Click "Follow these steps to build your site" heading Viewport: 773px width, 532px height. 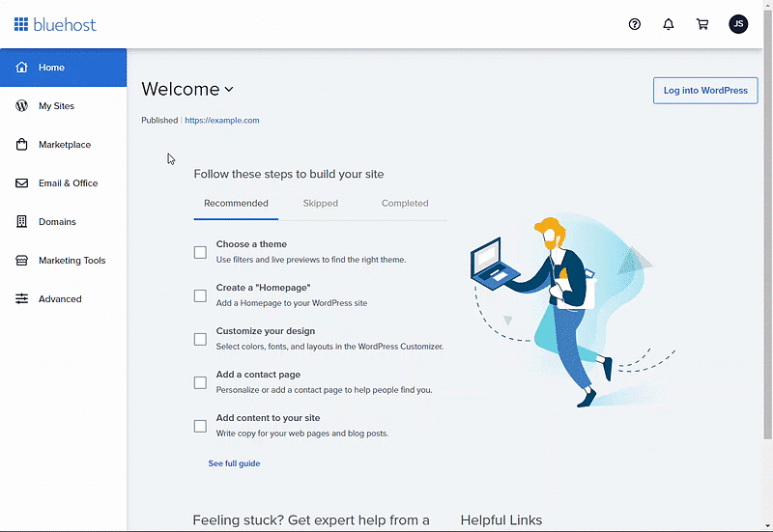point(289,175)
